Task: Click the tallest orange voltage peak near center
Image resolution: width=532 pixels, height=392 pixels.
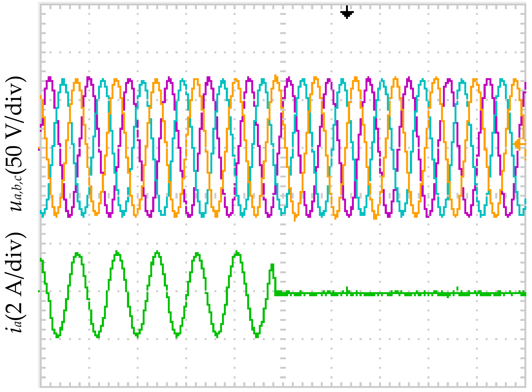Action: coord(276,77)
